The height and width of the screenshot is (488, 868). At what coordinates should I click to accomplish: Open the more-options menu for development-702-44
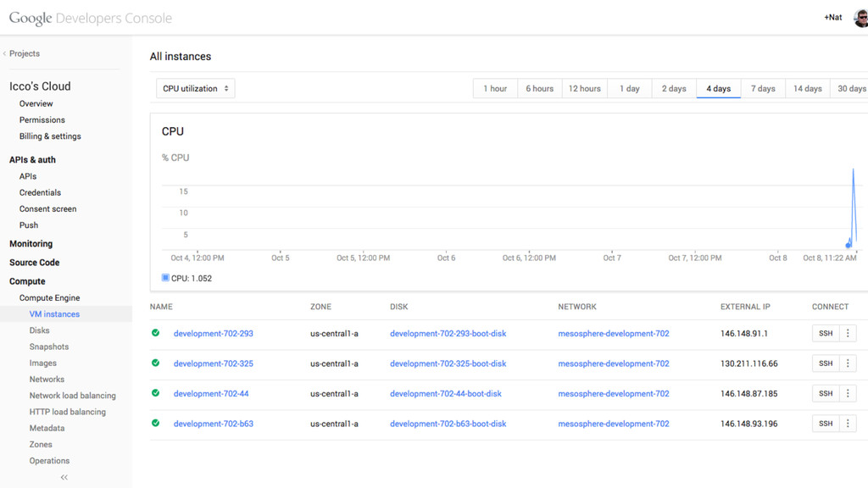coord(848,393)
